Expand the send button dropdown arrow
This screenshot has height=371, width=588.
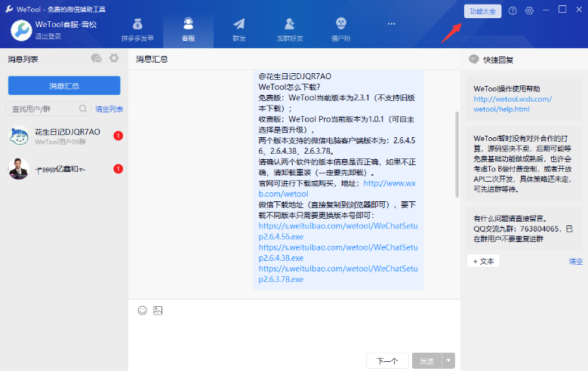tap(448, 361)
